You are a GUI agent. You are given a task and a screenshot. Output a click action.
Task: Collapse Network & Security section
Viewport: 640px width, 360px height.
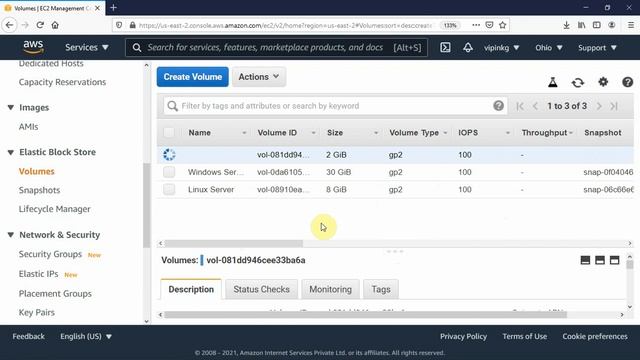[11, 235]
